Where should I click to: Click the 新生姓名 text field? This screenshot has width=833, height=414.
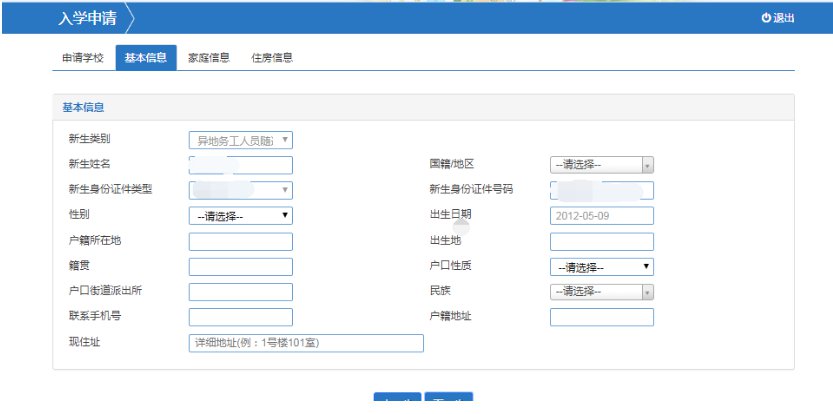click(x=240, y=165)
